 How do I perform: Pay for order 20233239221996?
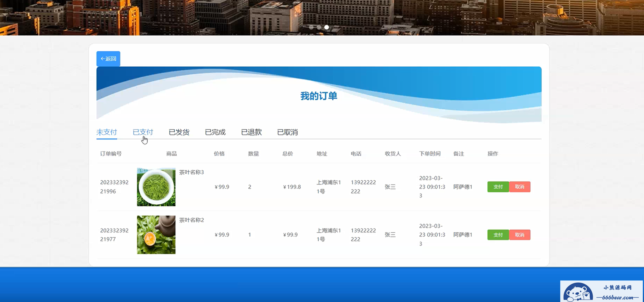[498, 187]
